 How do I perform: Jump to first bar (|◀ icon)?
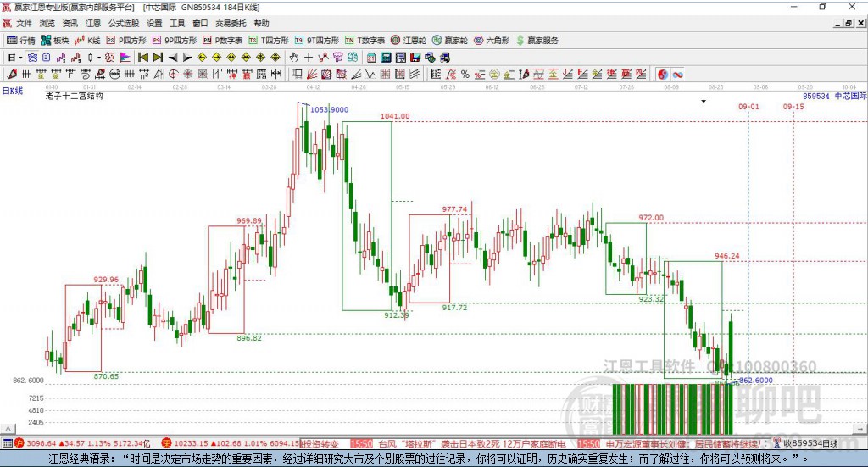(143, 58)
